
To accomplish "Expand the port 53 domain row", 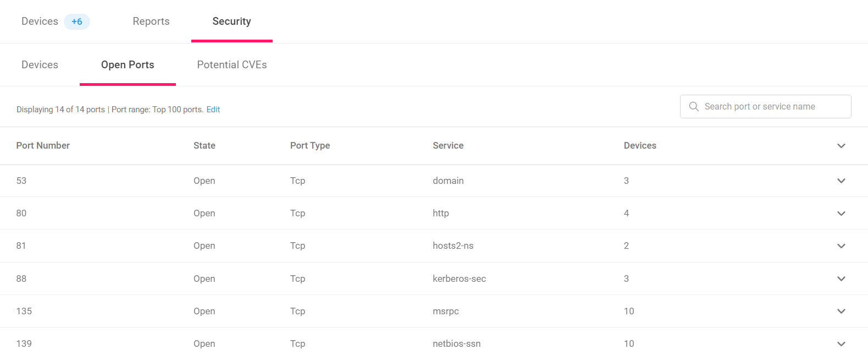I will coord(841,181).
